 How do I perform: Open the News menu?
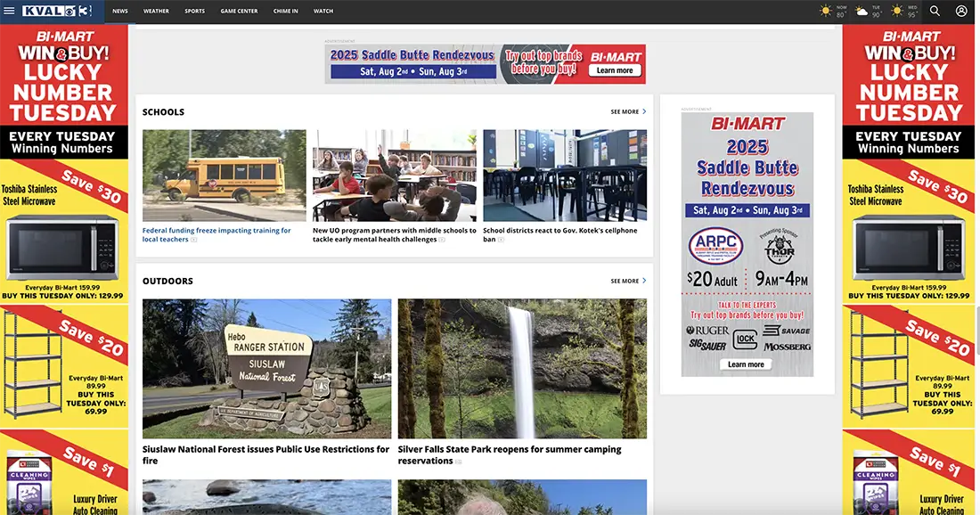[x=120, y=12]
